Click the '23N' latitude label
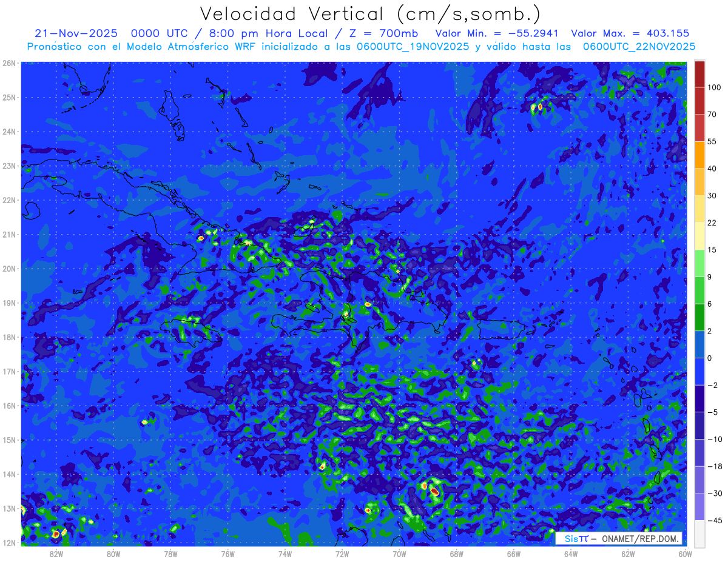The image size is (728, 562). tap(8, 166)
